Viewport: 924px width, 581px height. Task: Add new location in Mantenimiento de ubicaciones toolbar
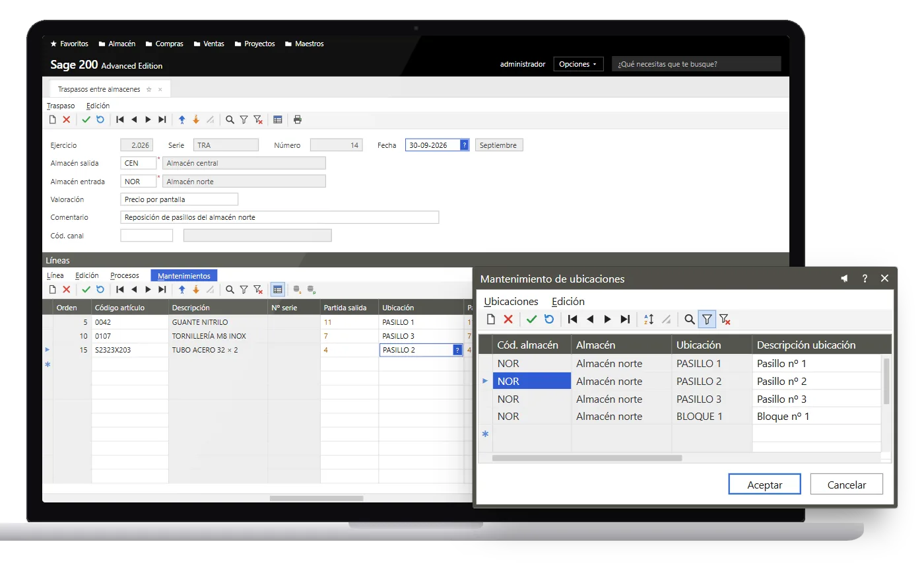pos(491,320)
